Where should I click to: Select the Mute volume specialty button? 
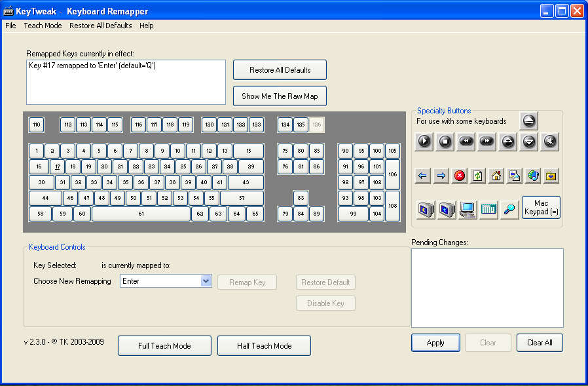[550, 141]
